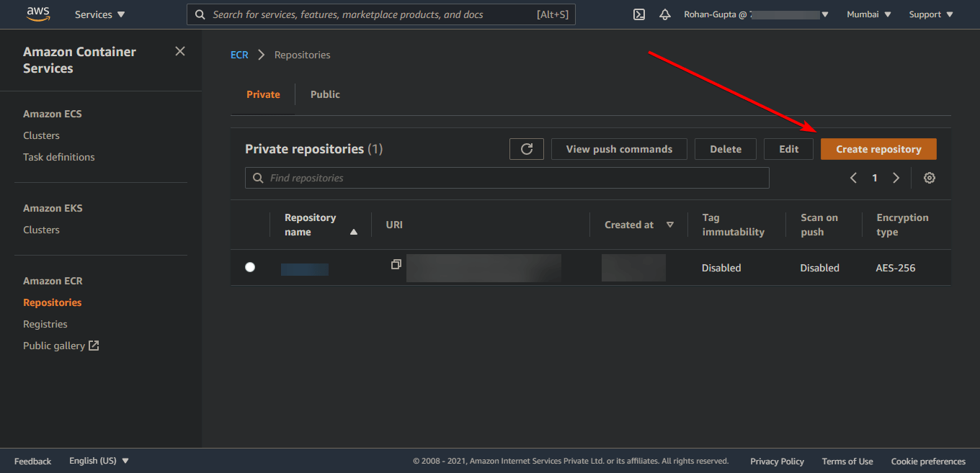Open Cookie preferences link

pos(928,461)
